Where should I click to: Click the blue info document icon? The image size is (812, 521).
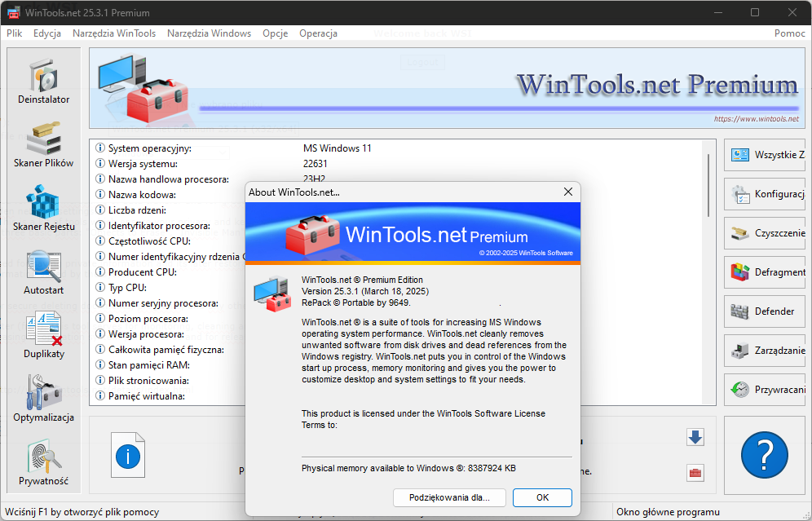click(x=128, y=455)
